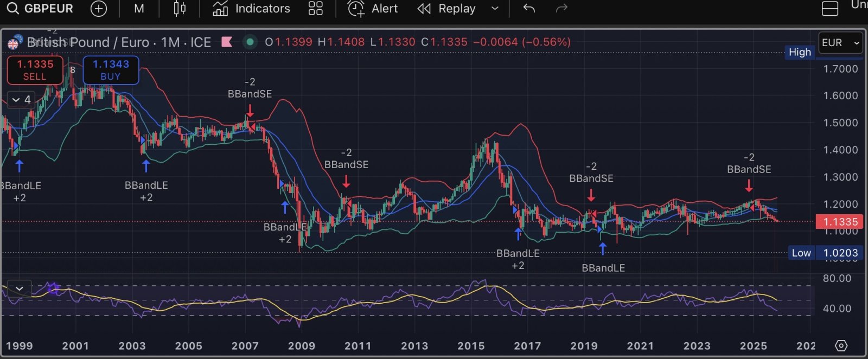Collapse the RSI pane legend chevron
This screenshot has height=359, width=868.
click(20, 288)
